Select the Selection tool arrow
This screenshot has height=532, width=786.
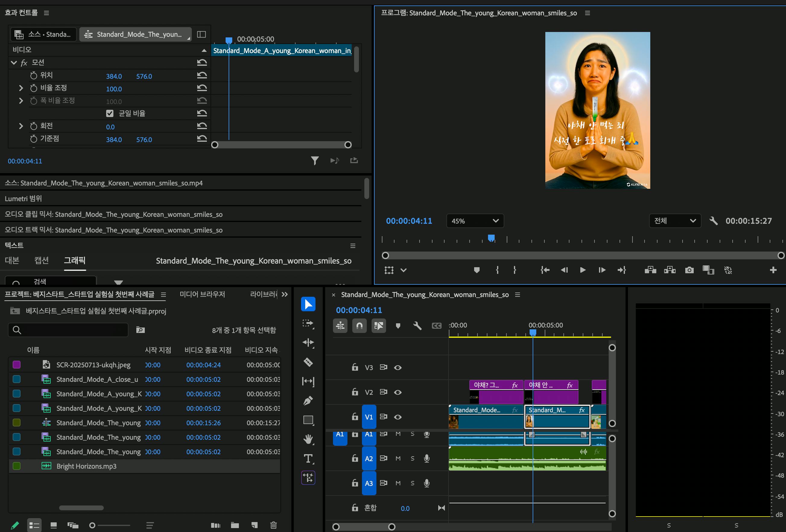click(x=308, y=304)
